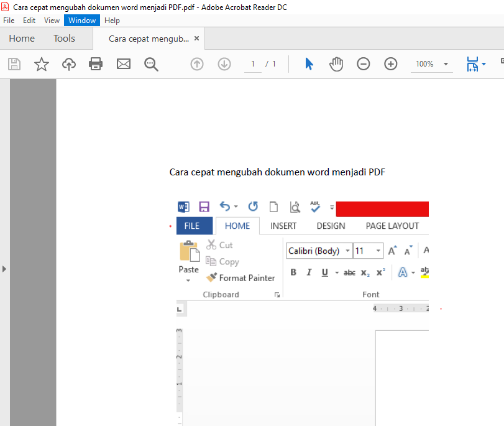504x426 pixels.
Task: Toggle Italic formatting button
Action: 309,272
